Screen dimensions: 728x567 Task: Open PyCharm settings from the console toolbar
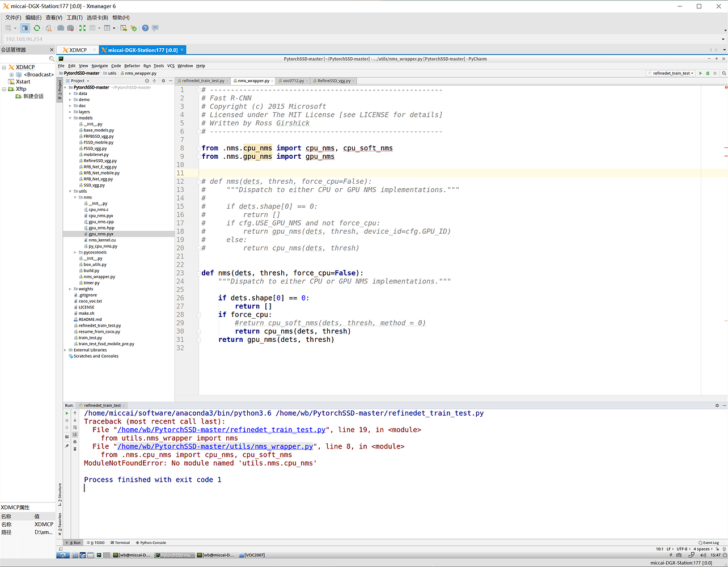click(717, 405)
